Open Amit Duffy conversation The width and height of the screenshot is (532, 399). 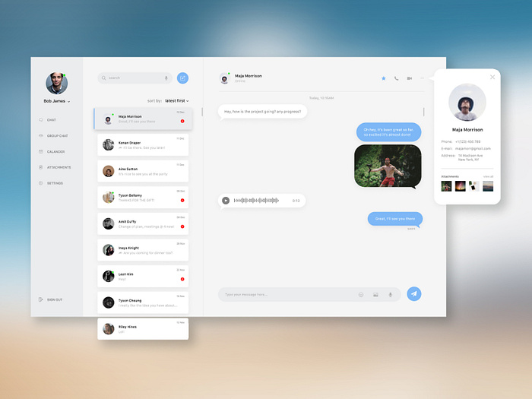click(143, 224)
